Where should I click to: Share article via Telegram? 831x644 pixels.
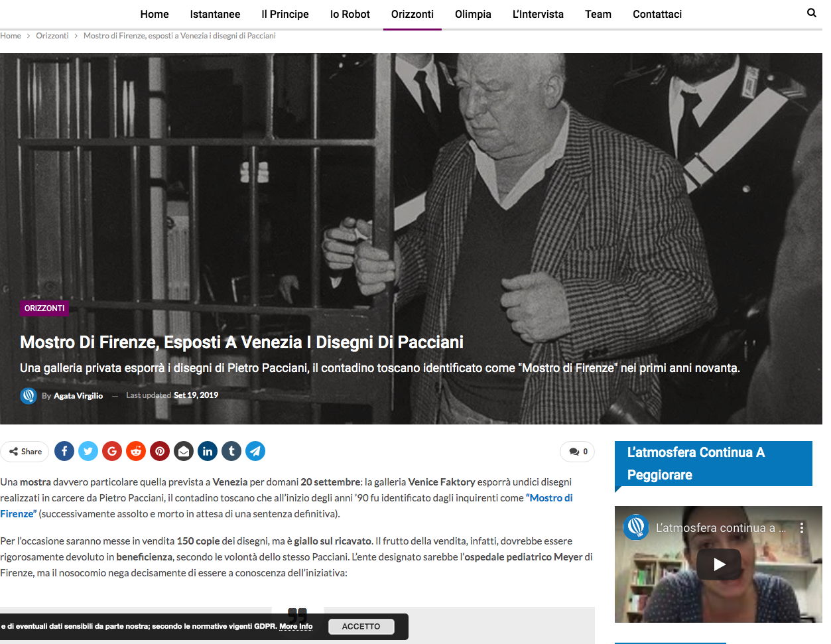point(255,452)
